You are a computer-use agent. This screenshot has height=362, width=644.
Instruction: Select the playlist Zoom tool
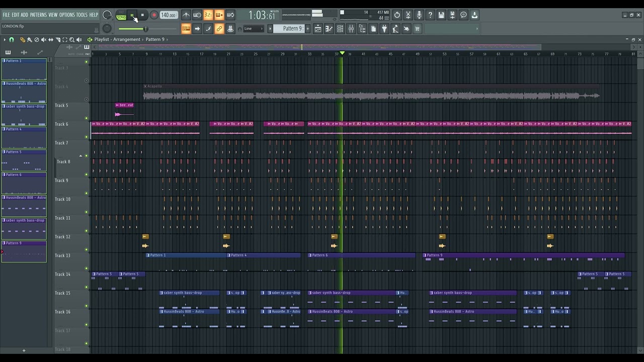coord(71,39)
